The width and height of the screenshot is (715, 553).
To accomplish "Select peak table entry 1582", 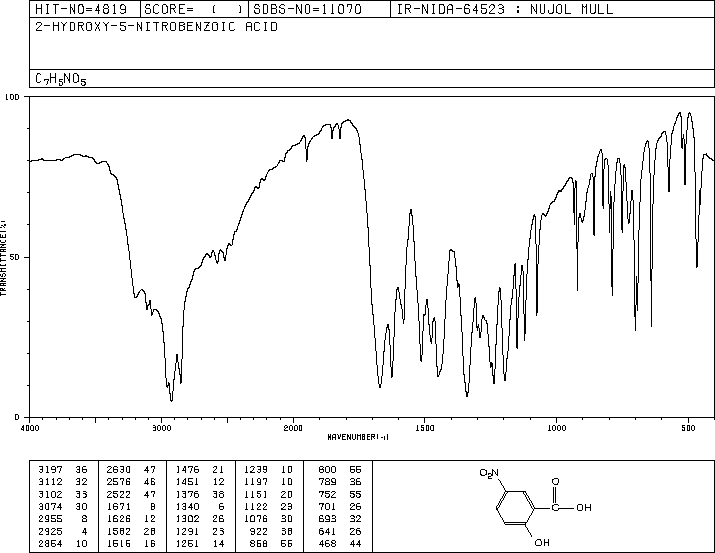I will [119, 532].
